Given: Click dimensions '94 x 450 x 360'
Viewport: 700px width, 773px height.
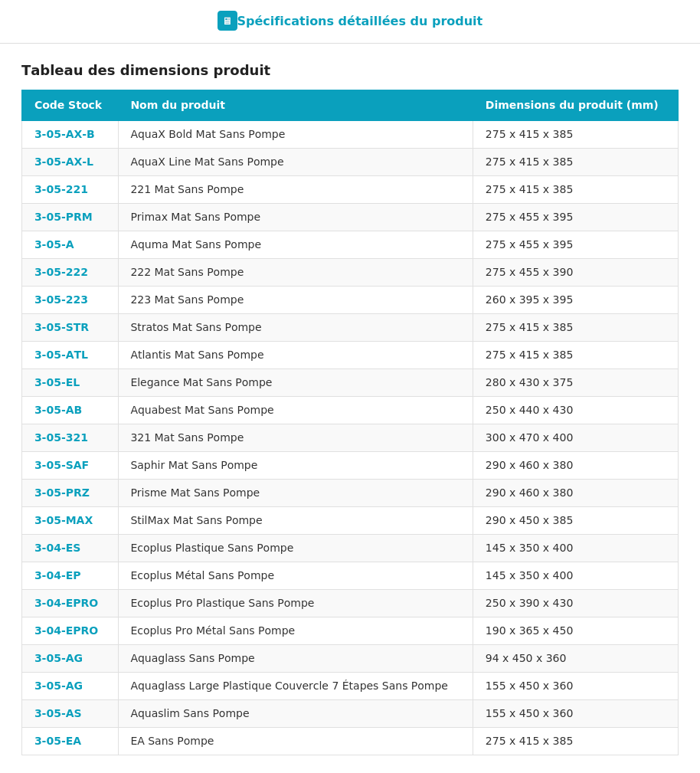Looking at the screenshot, I should [525, 659].
